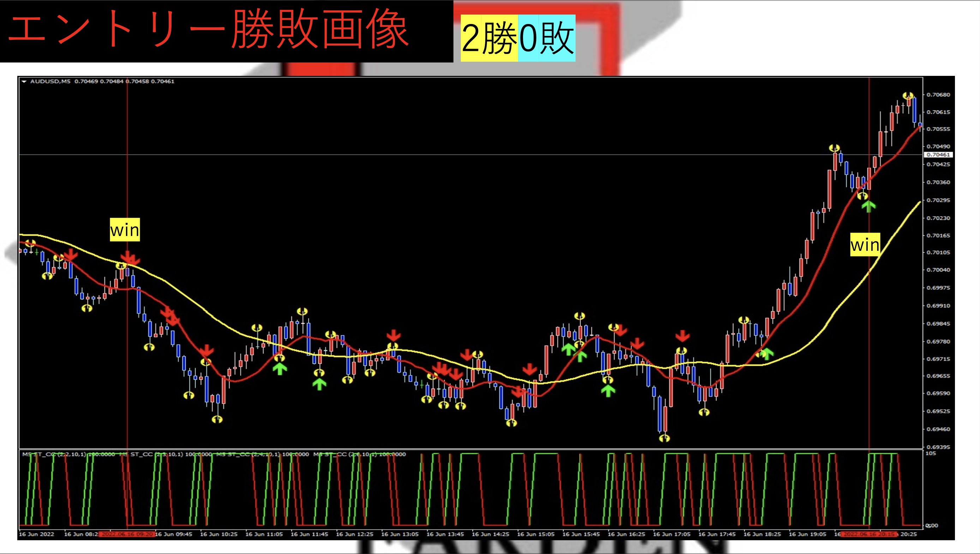
Task: Click the green up arrow near 16 Jun 11:05
Action: pyautogui.click(x=280, y=368)
